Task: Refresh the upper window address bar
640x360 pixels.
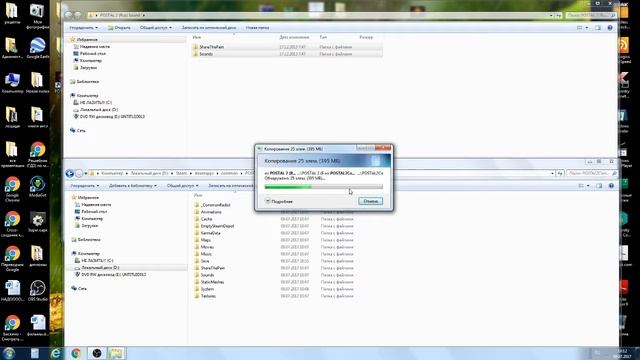Action: (x=559, y=16)
